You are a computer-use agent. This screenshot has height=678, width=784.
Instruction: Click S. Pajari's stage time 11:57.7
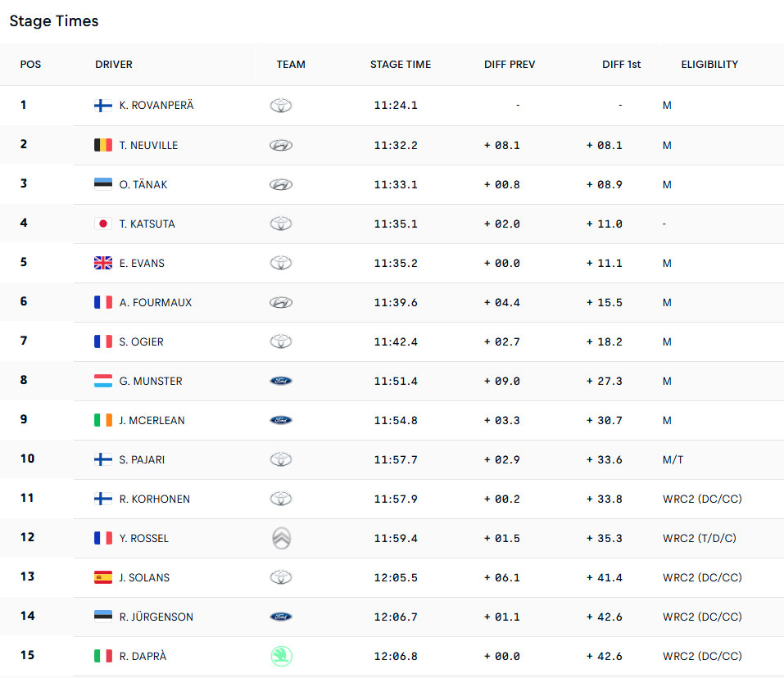point(396,459)
